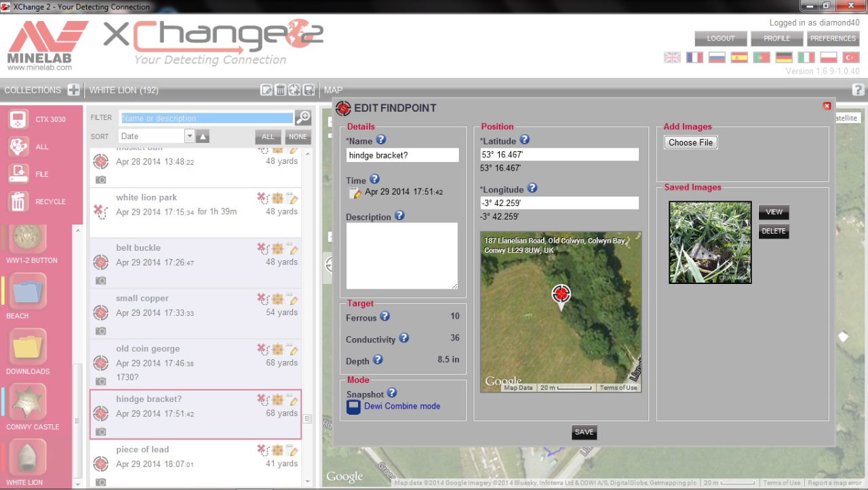Click the findpoint marker on the mini map
Image resolution: width=868 pixels, height=490 pixels.
click(x=561, y=295)
